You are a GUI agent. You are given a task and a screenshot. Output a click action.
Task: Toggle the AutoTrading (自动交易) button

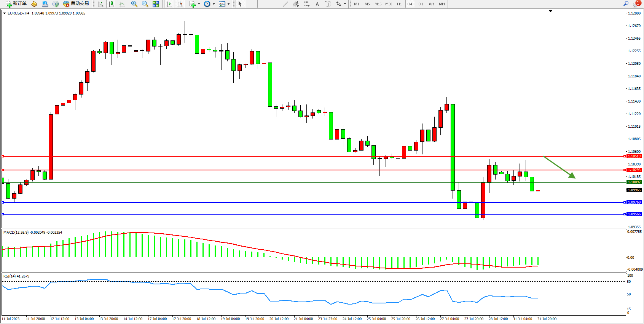pos(76,4)
